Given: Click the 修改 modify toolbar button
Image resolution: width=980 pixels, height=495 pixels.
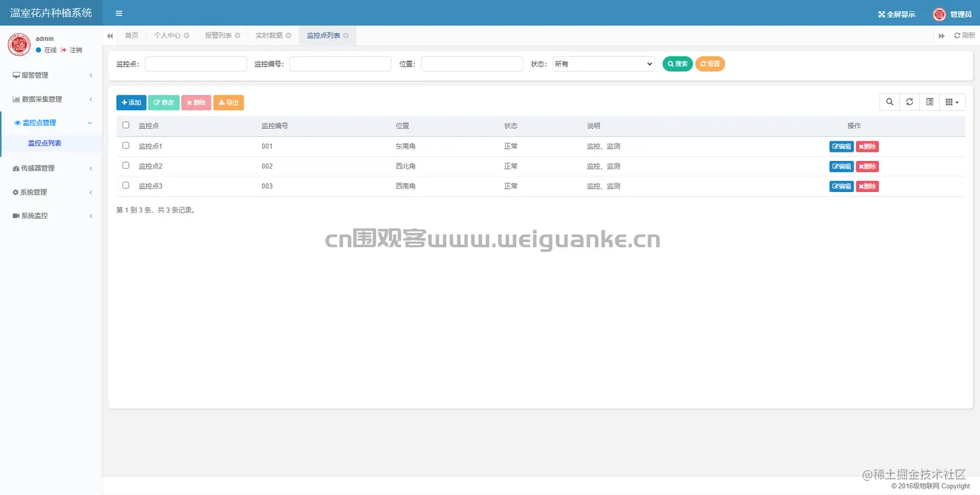Looking at the screenshot, I should pyautogui.click(x=164, y=103).
